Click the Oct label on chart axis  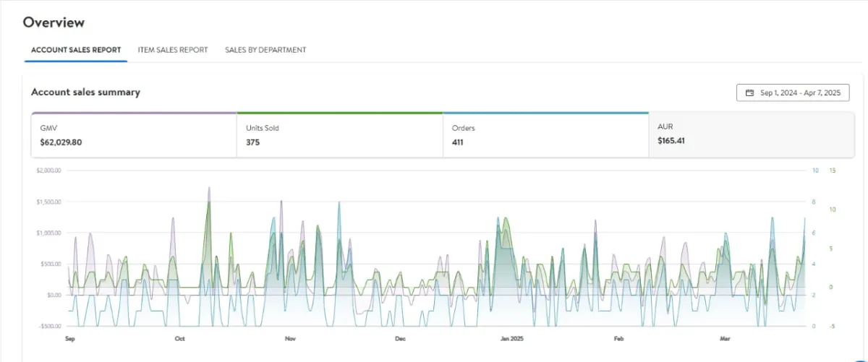coord(180,338)
